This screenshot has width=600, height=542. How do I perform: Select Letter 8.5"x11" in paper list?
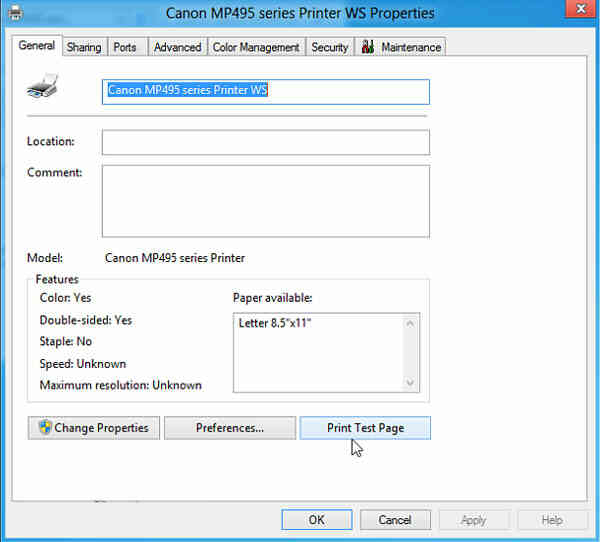click(x=275, y=323)
